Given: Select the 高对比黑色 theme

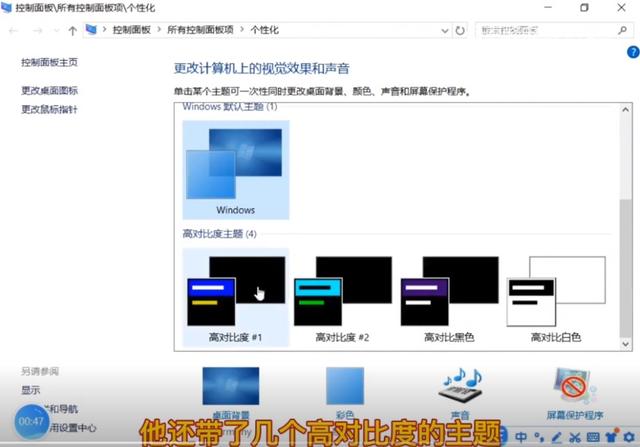Looking at the screenshot, I should point(449,298).
